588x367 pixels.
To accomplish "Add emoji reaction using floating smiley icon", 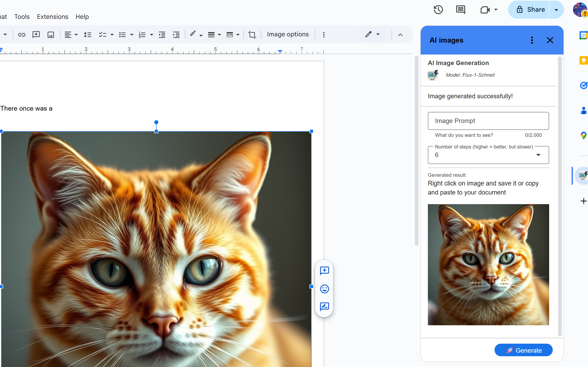I will click(x=325, y=289).
